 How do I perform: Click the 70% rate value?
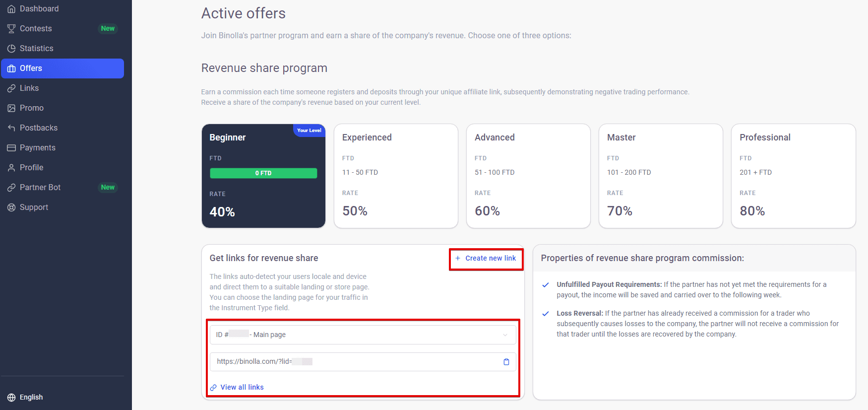tap(620, 211)
